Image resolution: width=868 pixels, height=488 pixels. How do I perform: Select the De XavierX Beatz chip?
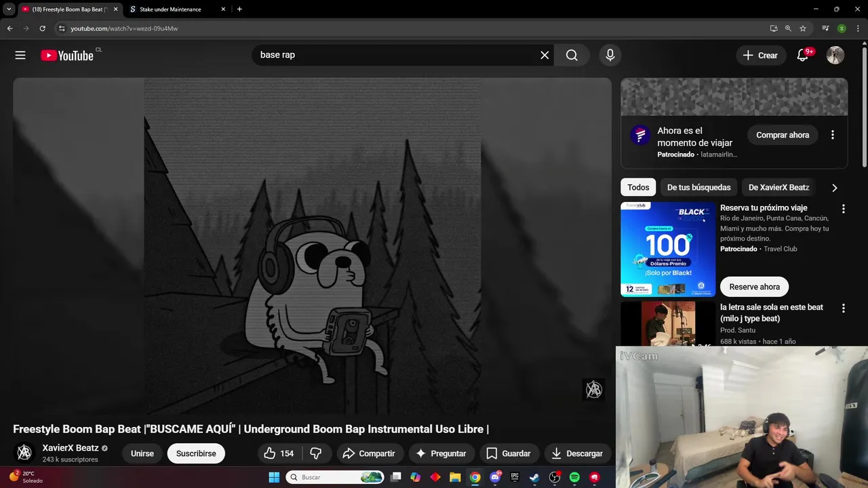[778, 188]
